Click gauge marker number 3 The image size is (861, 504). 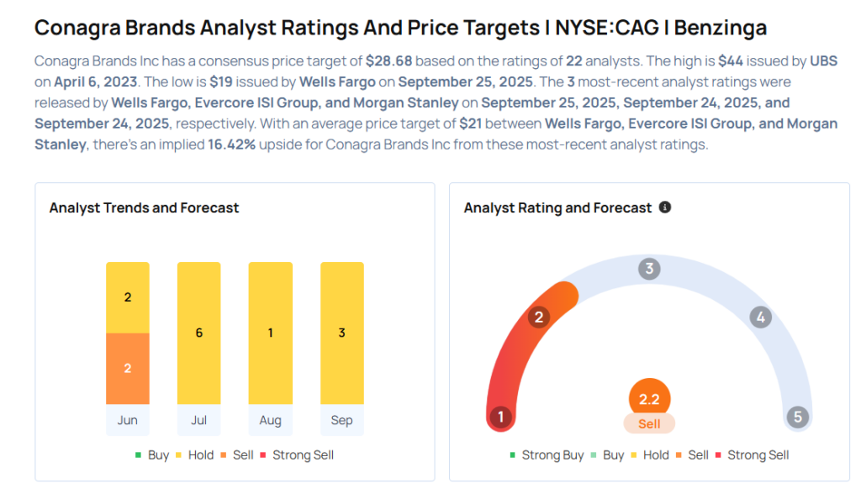click(647, 269)
